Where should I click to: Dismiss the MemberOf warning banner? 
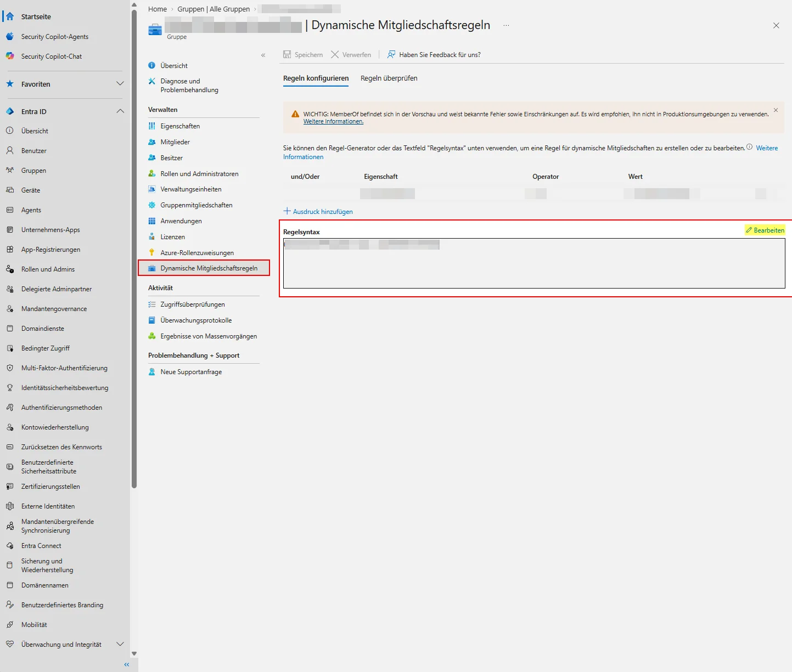pyautogui.click(x=776, y=110)
